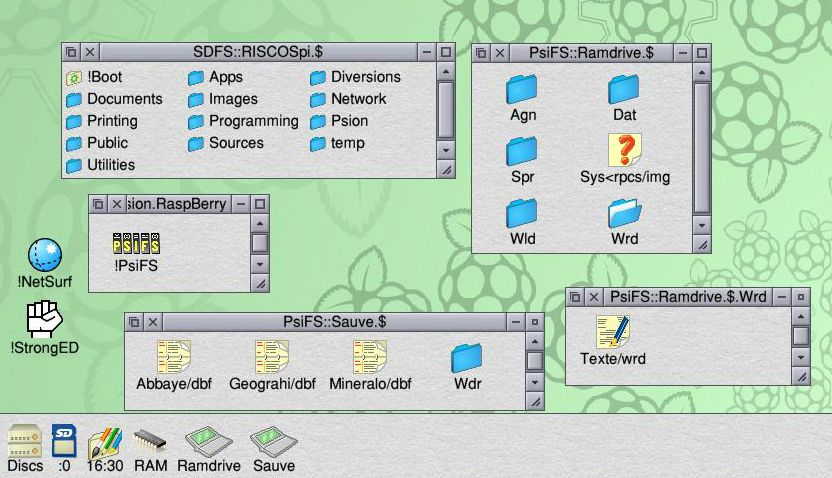Click scroll down arrow in RISCOSpi window

[x=446, y=150]
